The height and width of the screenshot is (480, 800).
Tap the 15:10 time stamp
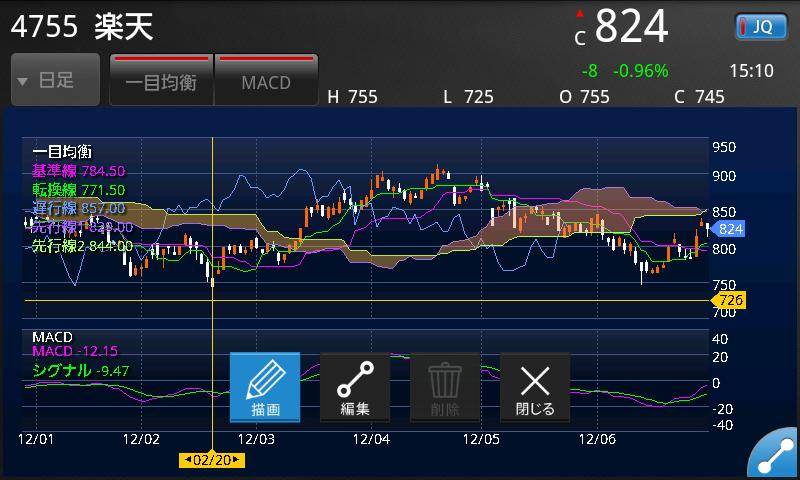751,70
